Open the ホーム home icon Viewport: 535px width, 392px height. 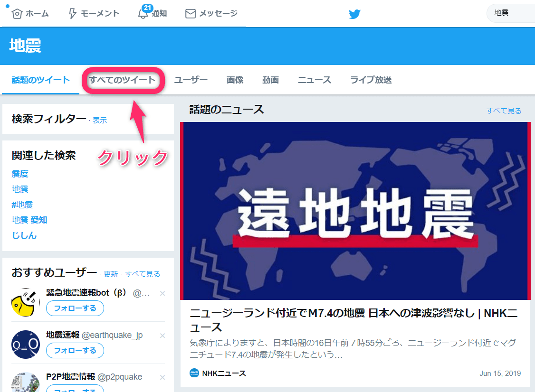[x=17, y=14]
